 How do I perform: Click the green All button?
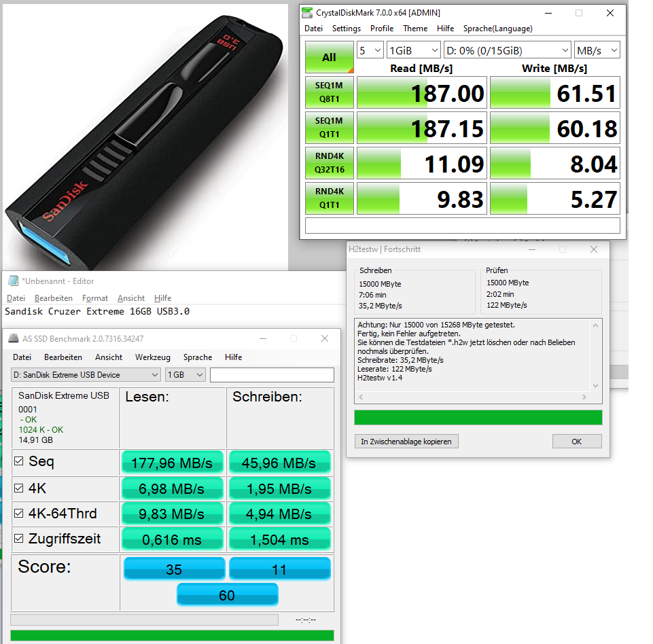pos(330,58)
